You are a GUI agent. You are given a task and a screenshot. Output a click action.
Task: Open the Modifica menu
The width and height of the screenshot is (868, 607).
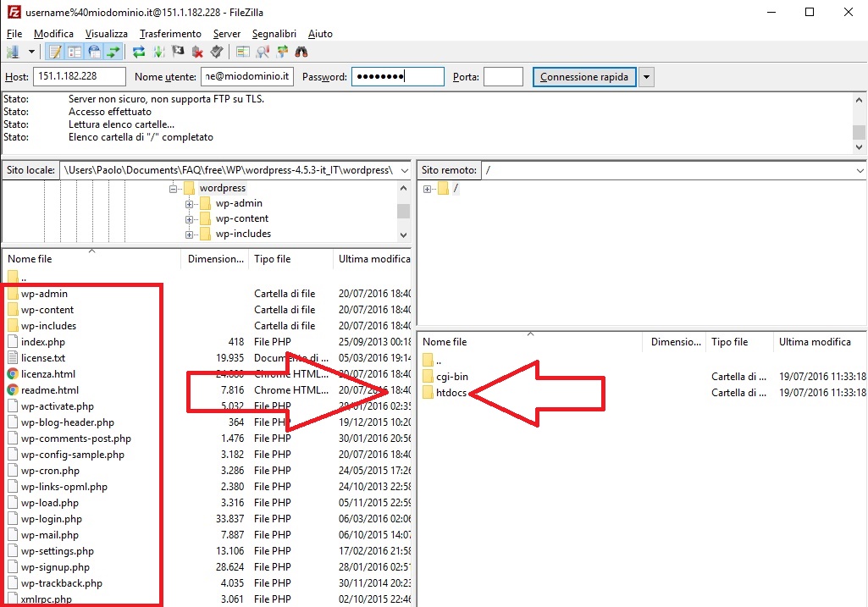point(53,34)
